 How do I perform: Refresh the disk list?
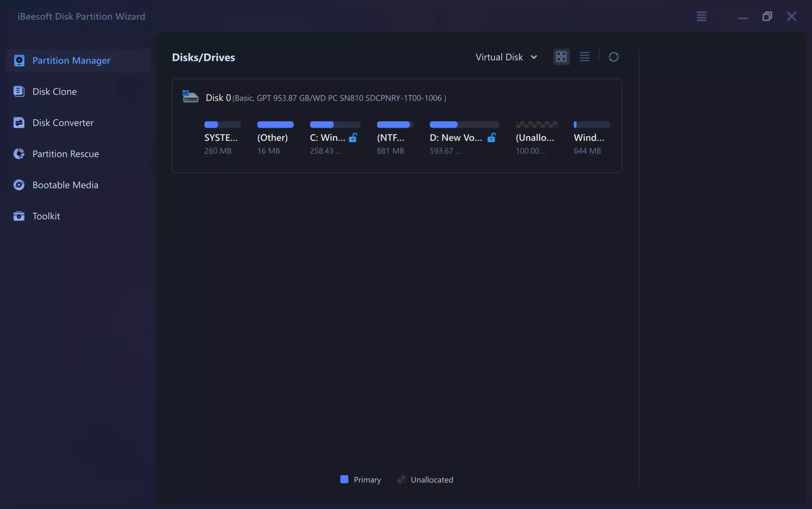click(614, 57)
